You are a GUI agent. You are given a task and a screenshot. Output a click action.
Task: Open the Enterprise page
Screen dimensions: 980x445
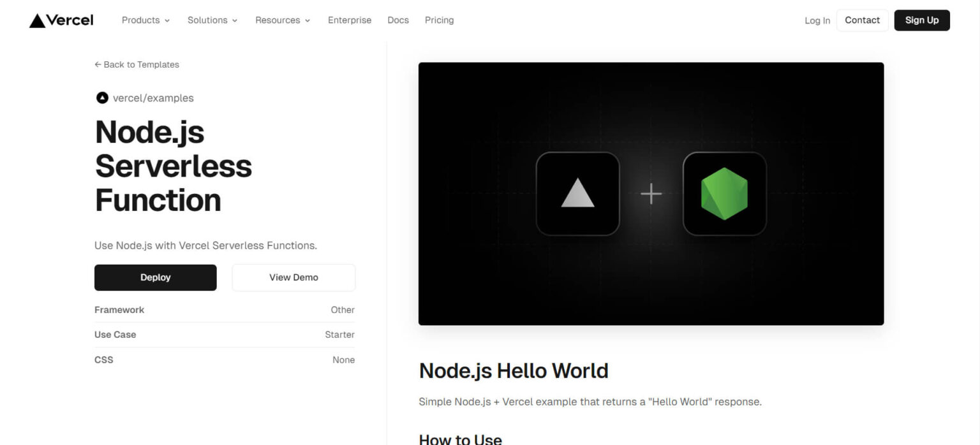pyautogui.click(x=350, y=20)
